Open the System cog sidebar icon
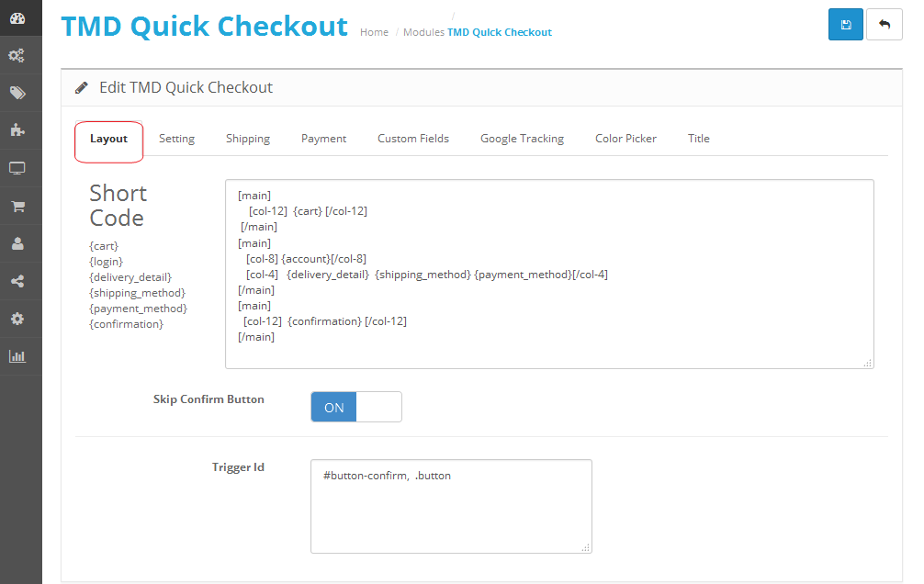The image size is (924, 584). tap(17, 319)
